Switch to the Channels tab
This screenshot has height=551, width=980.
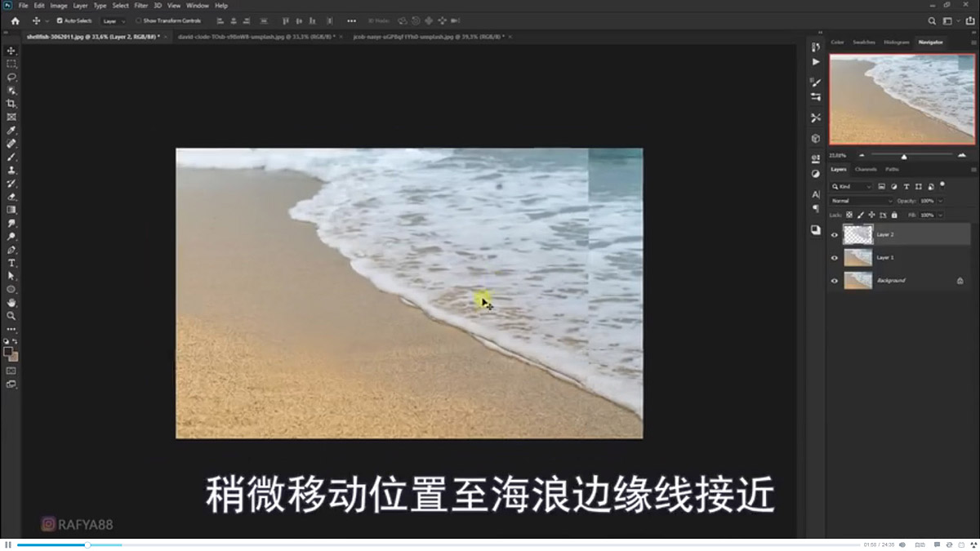pos(866,169)
